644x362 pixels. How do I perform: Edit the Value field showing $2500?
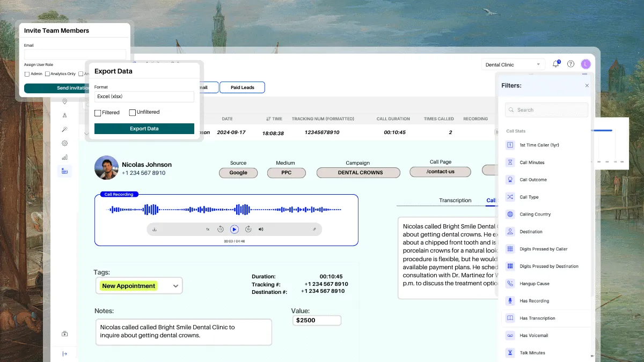coord(317,320)
